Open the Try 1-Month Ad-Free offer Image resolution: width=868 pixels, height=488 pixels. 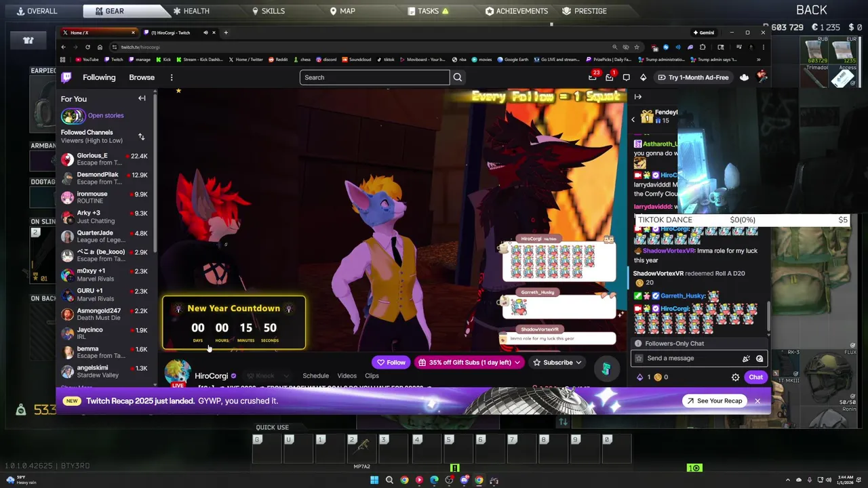click(693, 77)
